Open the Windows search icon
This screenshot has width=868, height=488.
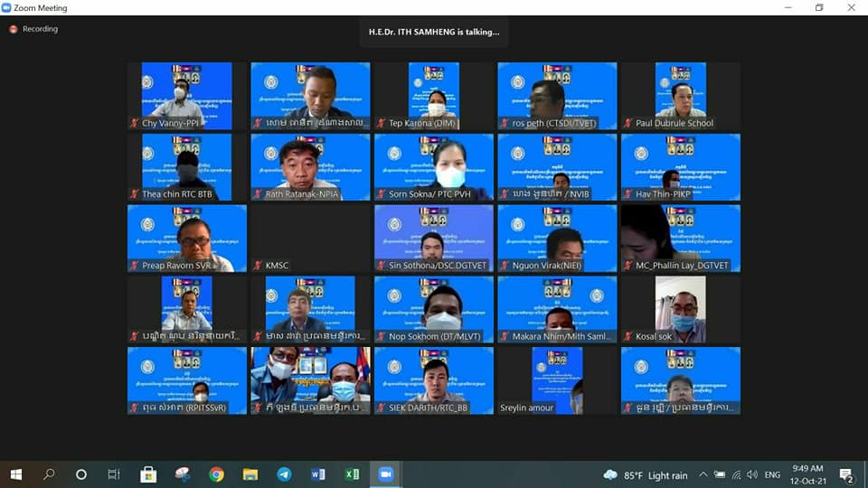pyautogui.click(x=49, y=474)
